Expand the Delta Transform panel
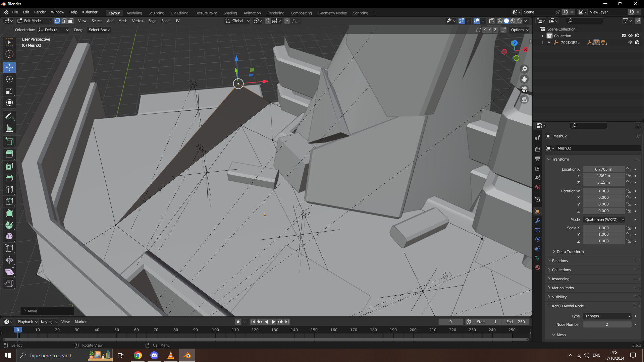644x362 pixels. (x=570, y=252)
